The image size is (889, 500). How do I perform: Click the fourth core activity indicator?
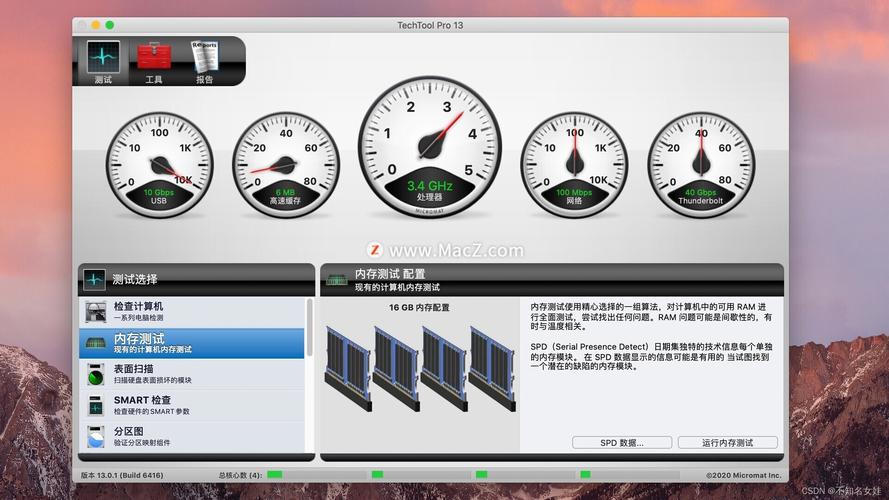click(x=585, y=474)
